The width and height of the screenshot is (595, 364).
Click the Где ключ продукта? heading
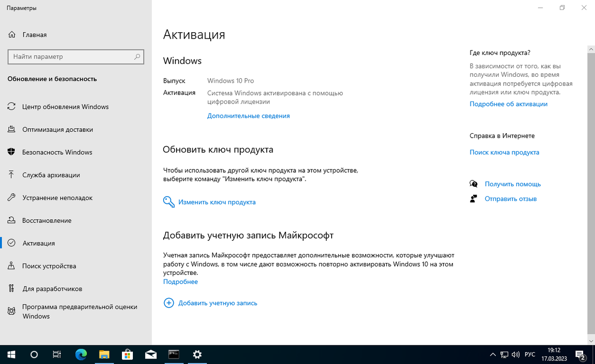[500, 53]
